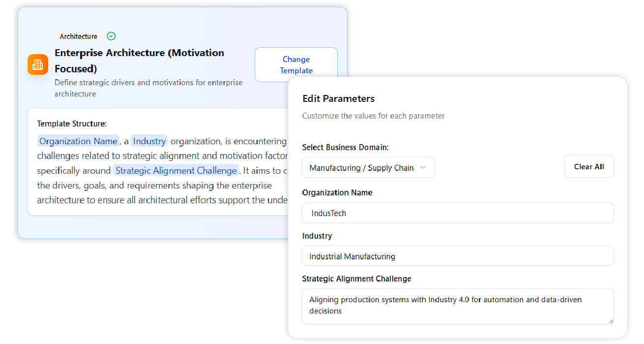
Task: Click the Clear All button
Action: tap(588, 167)
